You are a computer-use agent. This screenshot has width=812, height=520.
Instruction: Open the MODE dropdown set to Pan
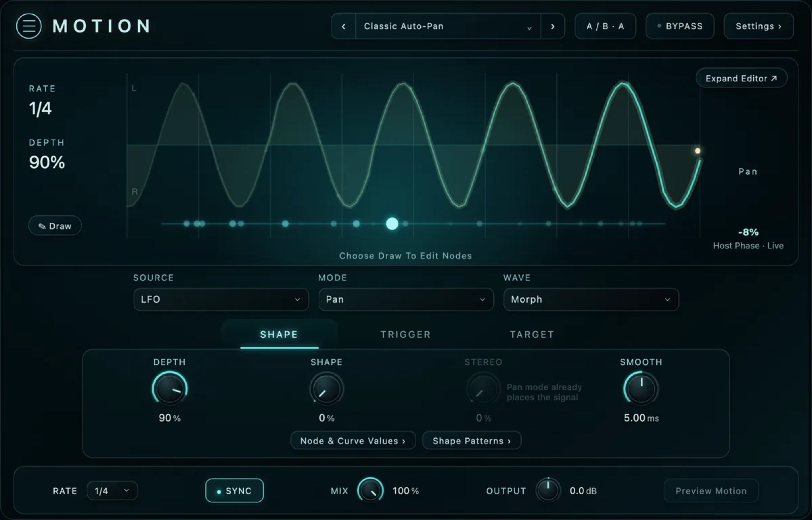406,300
